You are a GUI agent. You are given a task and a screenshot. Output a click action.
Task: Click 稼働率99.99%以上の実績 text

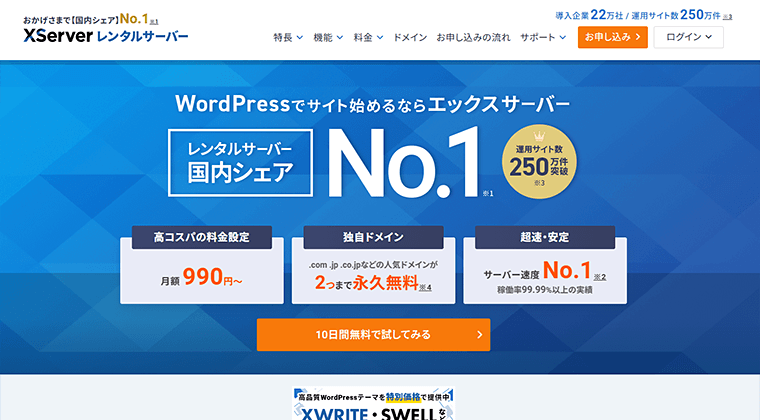click(x=545, y=290)
